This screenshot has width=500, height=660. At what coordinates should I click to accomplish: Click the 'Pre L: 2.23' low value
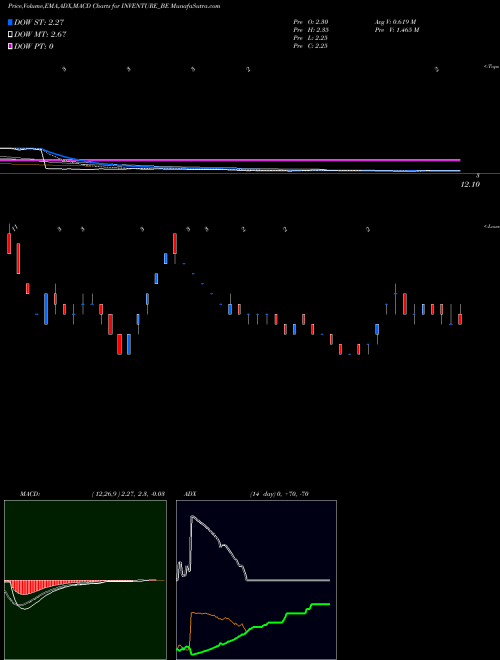311,38
